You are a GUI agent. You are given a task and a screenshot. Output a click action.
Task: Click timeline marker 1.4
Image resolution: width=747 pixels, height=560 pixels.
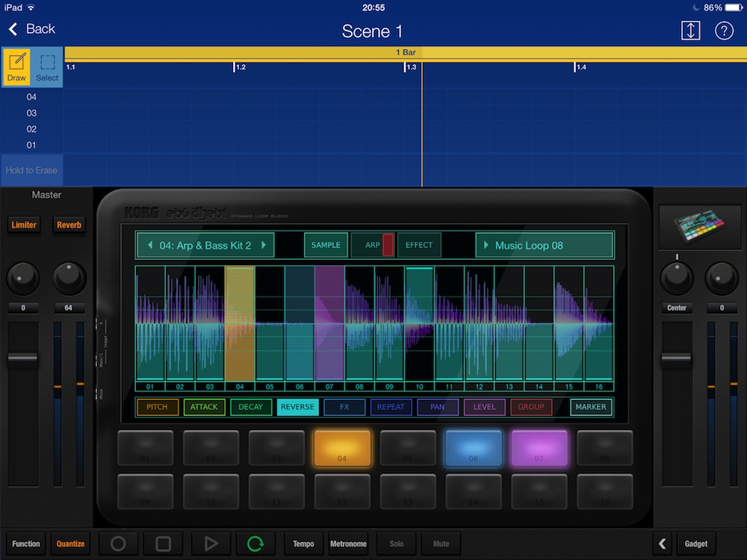click(580, 67)
